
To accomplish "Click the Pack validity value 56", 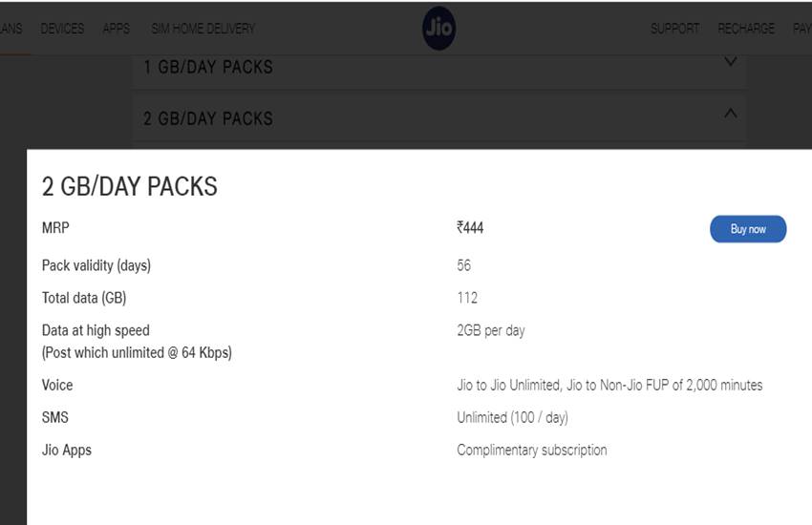I will 464,265.
